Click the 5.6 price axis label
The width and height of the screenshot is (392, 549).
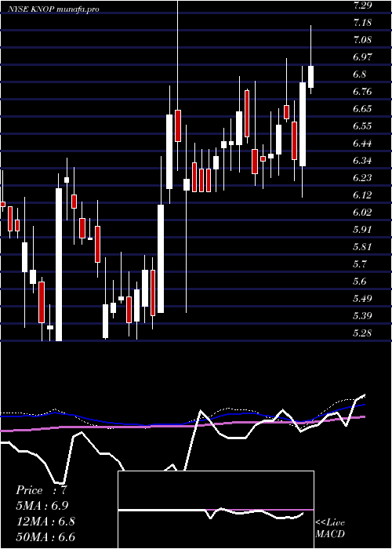click(360, 281)
